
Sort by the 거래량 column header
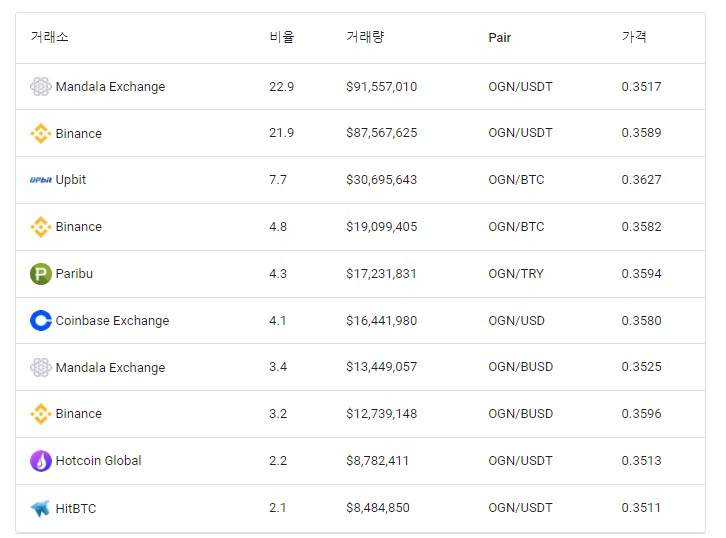[x=365, y=37]
